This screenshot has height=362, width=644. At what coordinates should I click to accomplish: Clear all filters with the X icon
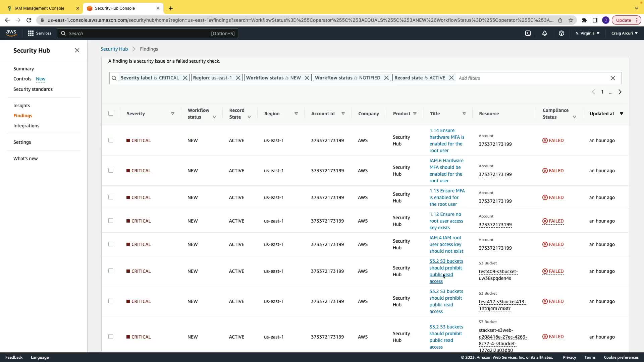pos(612,78)
